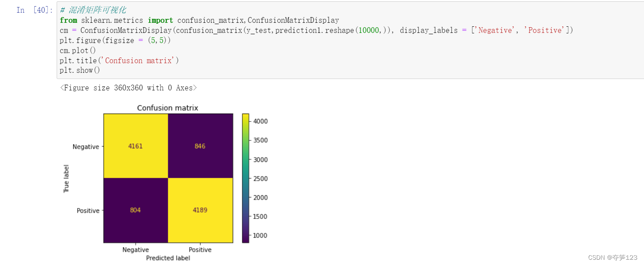Click the matrix cell showing 4189
The height and width of the screenshot is (265, 644).
pos(200,210)
